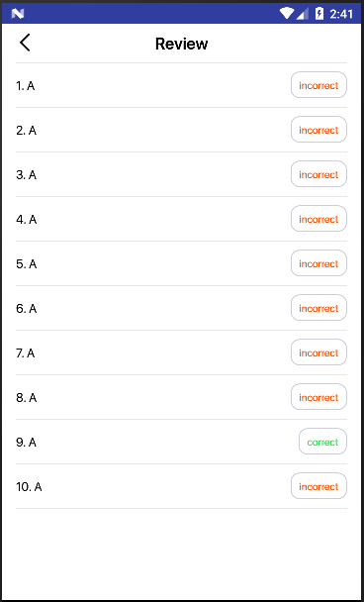
Task: Tap the 2:41 clock in status bar
Action: (340, 14)
